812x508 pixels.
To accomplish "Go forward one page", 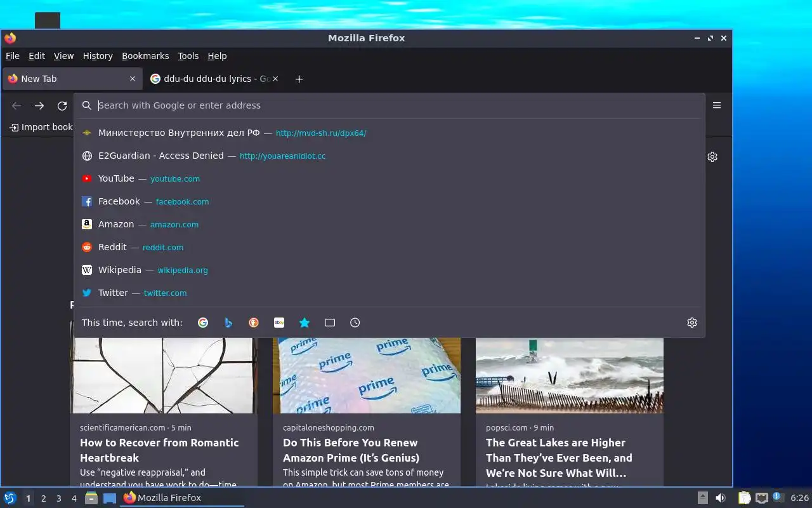I will (x=39, y=106).
